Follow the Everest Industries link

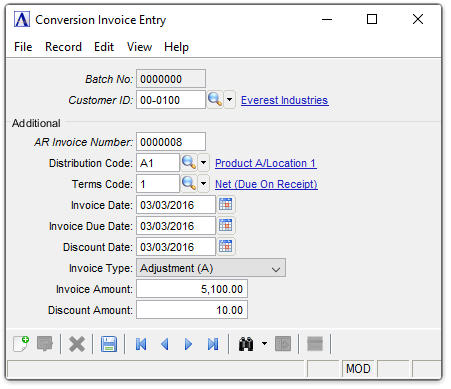[x=285, y=100]
